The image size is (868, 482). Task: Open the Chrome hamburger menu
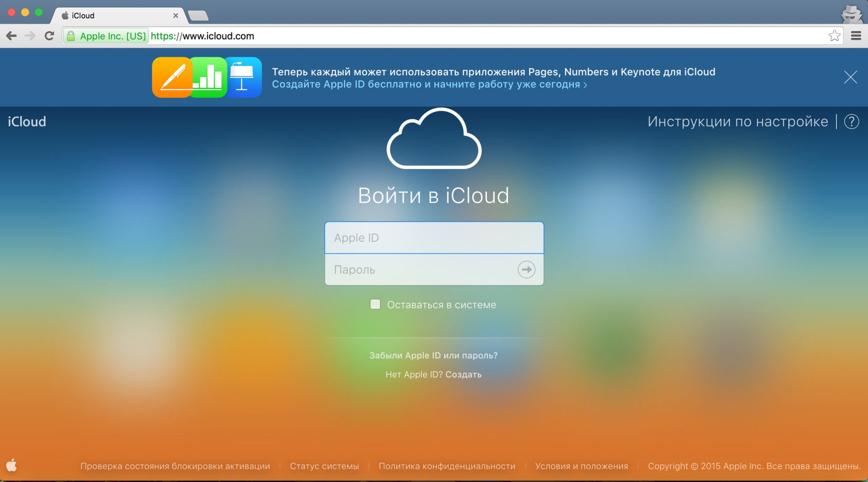[856, 36]
